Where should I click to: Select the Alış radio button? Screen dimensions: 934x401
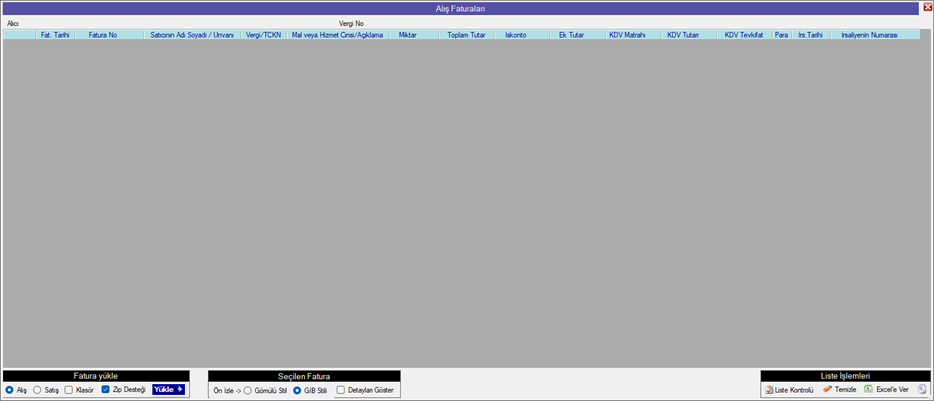click(10, 390)
